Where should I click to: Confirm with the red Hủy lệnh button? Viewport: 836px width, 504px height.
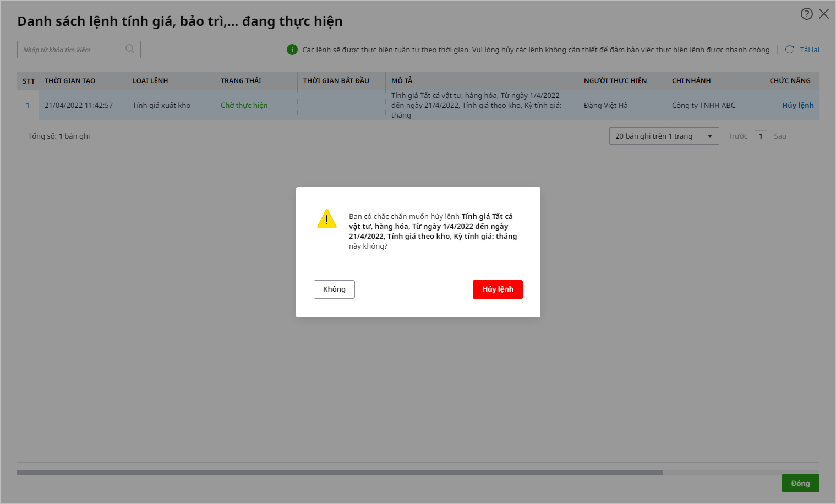click(498, 289)
